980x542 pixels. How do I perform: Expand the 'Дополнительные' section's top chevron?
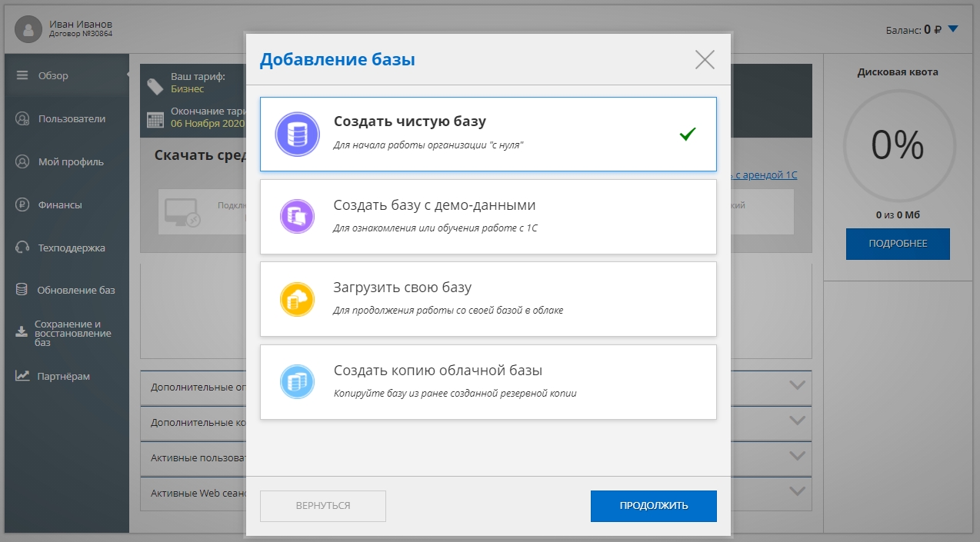(x=797, y=385)
